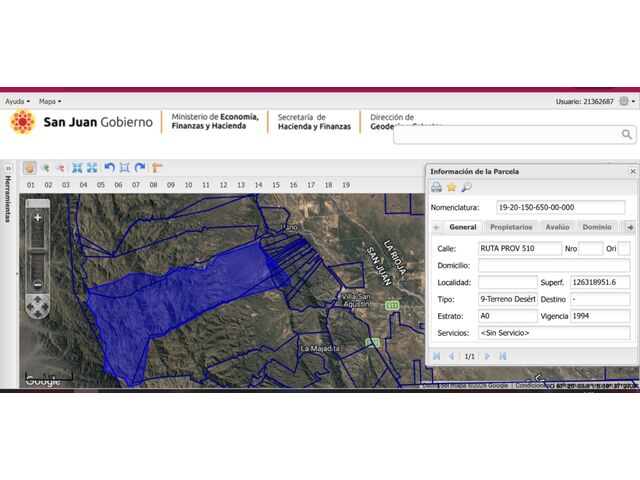640x480 pixels.
Task: Select department 19 in number bar
Action: (345, 185)
